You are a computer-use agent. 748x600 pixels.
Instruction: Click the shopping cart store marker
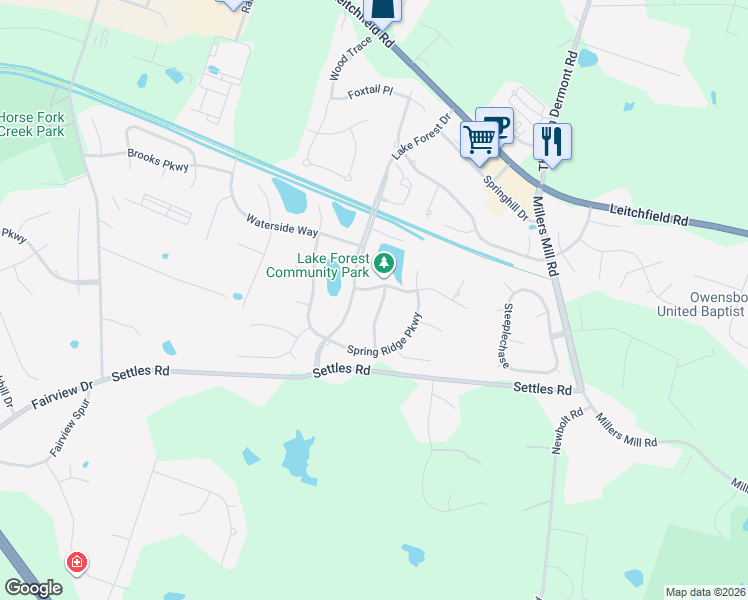point(479,141)
